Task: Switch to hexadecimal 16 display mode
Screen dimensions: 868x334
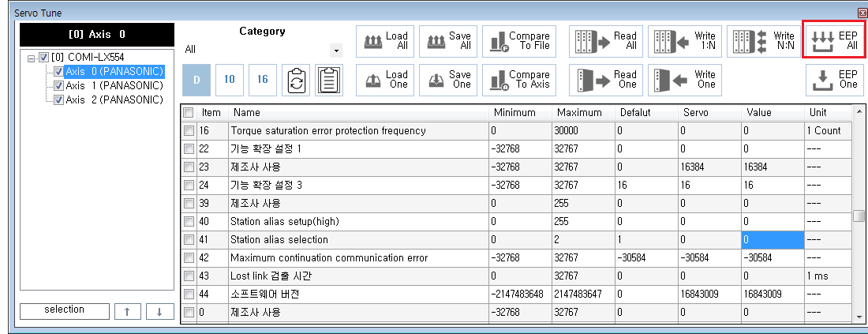Action: point(263,80)
